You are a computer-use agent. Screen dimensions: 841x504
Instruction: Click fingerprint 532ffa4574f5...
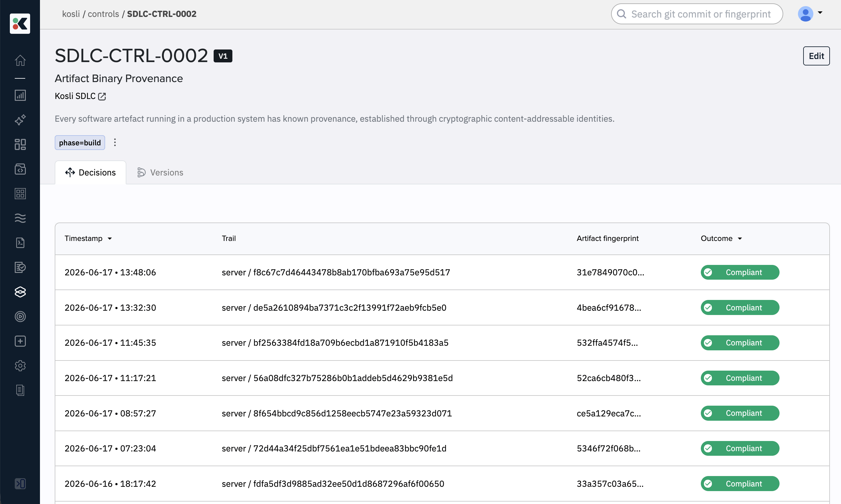[x=607, y=343]
